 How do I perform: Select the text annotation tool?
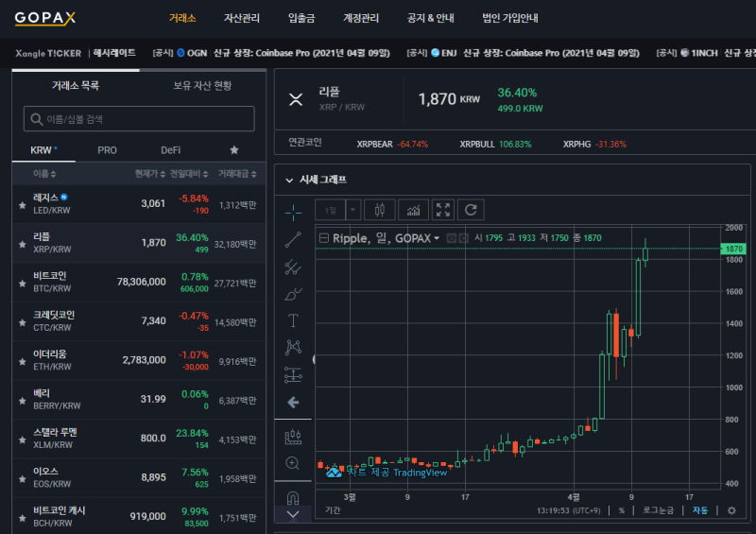293,320
